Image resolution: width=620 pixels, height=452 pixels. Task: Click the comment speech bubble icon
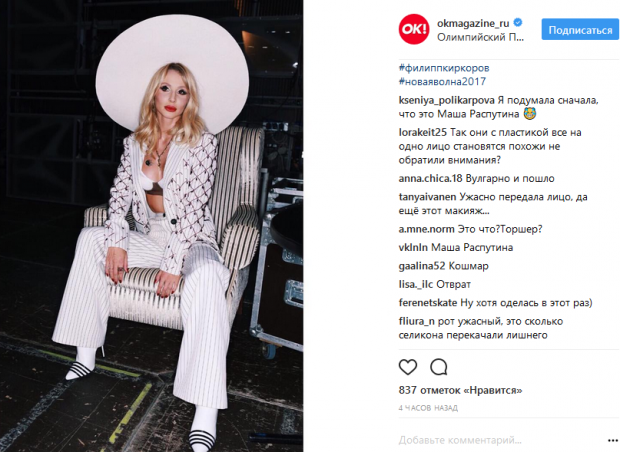[439, 367]
